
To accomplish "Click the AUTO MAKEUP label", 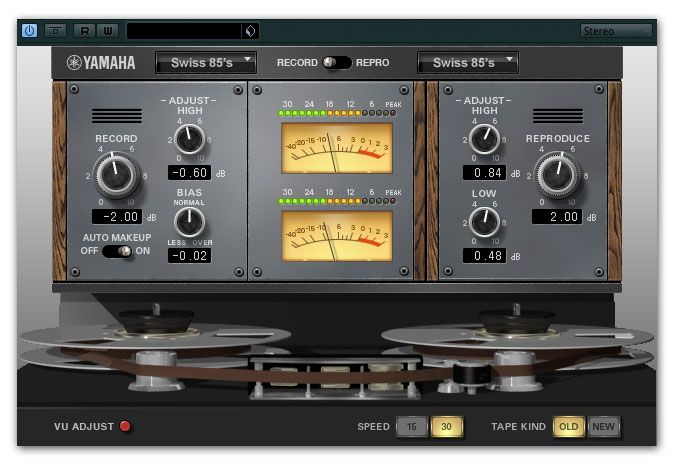I will click(x=117, y=237).
